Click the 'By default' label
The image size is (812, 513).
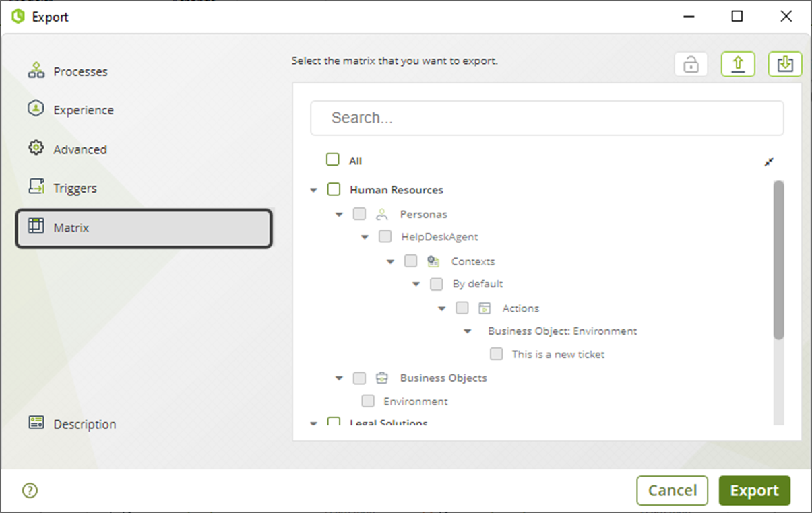coord(478,284)
